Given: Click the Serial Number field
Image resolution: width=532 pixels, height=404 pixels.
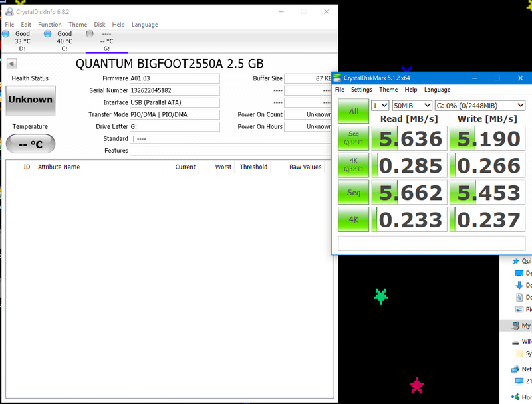Looking at the screenshot, I should [175, 90].
